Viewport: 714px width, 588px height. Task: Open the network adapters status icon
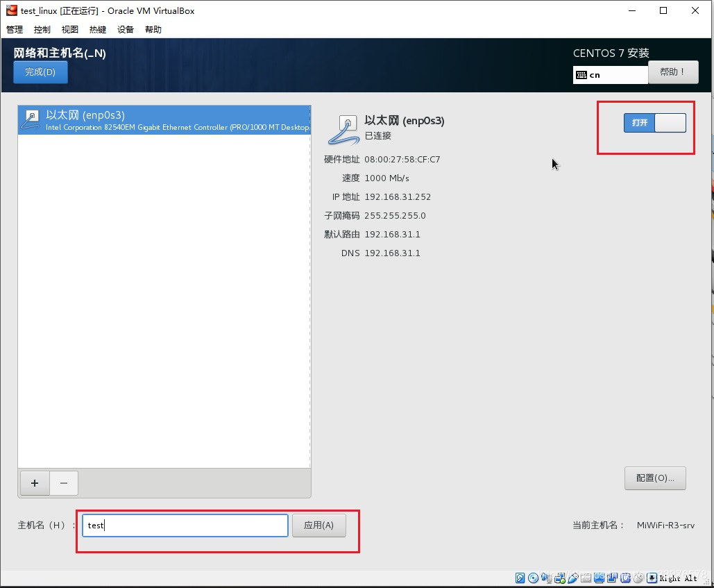560,578
